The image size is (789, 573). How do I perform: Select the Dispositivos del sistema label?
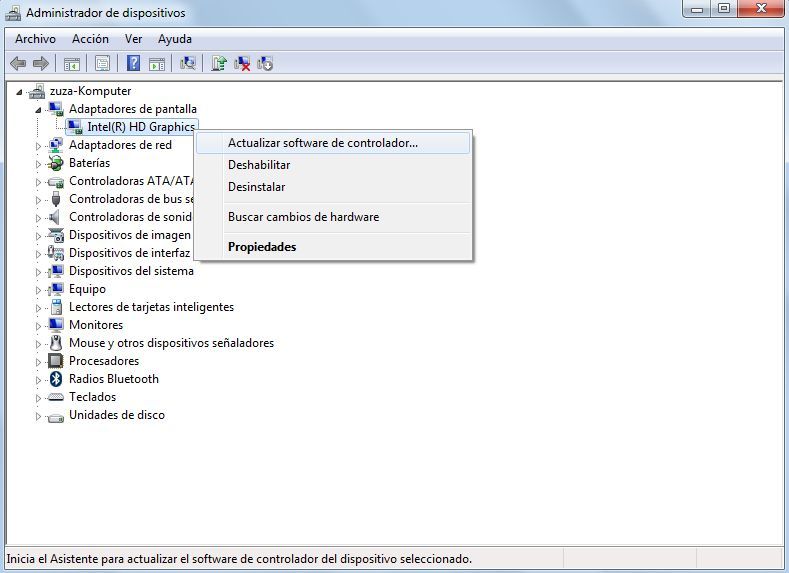(x=131, y=271)
